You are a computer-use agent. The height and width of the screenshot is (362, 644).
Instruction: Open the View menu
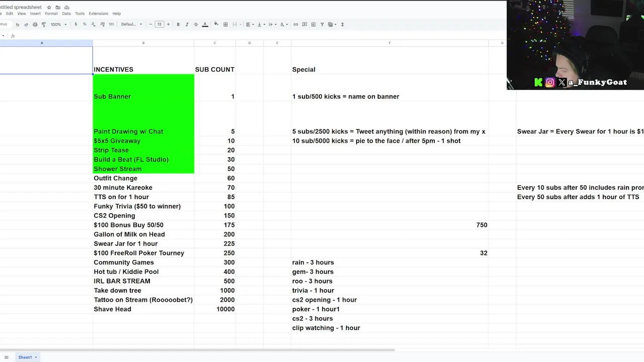pos(22,14)
